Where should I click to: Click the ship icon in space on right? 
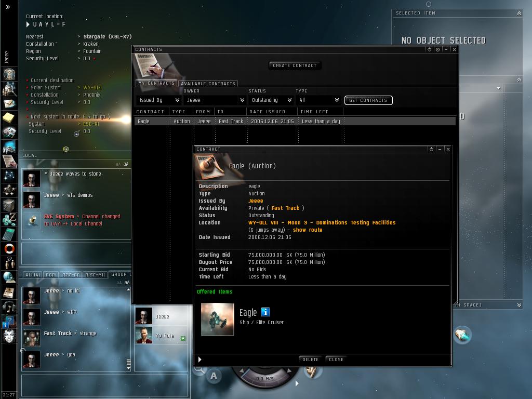tap(462, 335)
